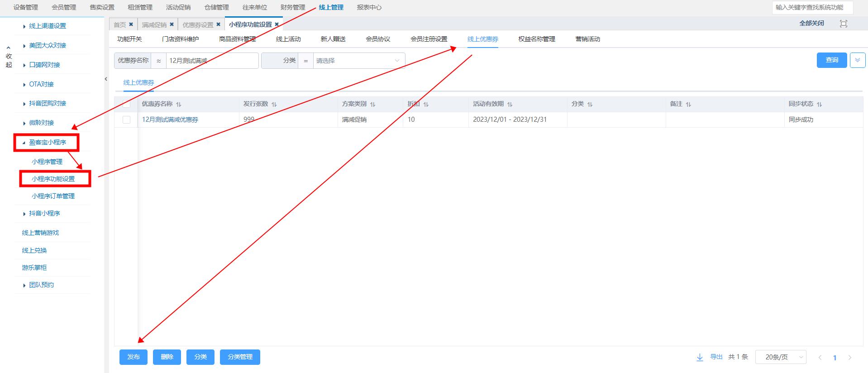Expand more search filters with double-chevron button
This screenshot has width=868, height=373.
click(858, 60)
